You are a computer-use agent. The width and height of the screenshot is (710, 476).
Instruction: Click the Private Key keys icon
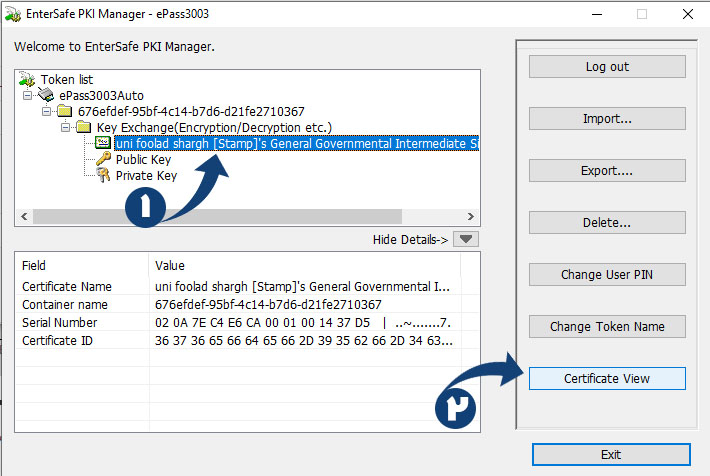[103, 175]
